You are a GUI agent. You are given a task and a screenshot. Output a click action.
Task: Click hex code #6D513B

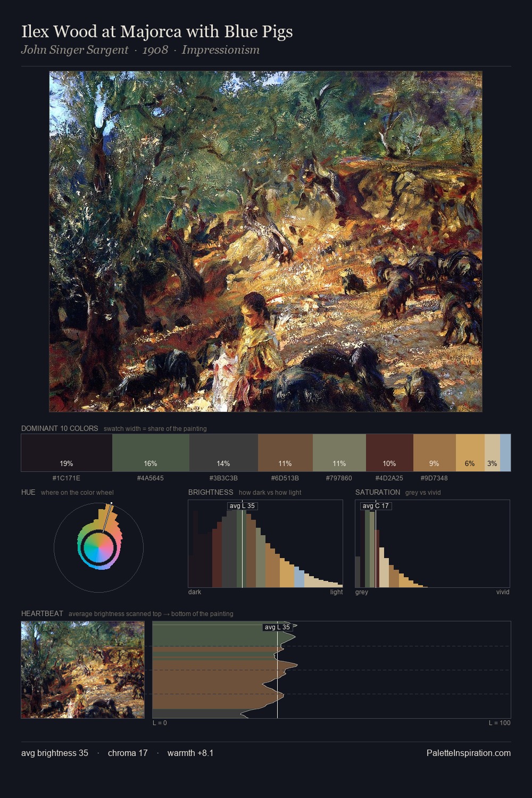pos(285,478)
